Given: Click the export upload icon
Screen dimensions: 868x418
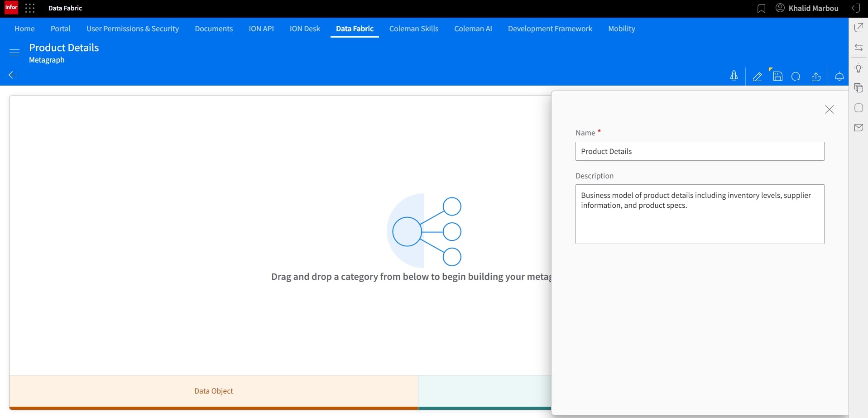Looking at the screenshot, I should click(x=816, y=77).
